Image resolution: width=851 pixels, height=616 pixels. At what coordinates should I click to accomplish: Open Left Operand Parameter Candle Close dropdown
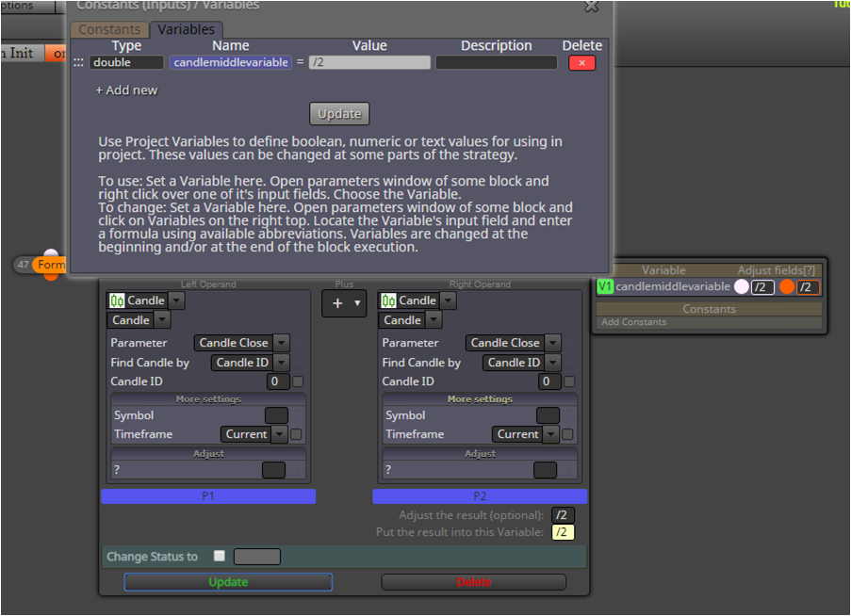coord(281,343)
